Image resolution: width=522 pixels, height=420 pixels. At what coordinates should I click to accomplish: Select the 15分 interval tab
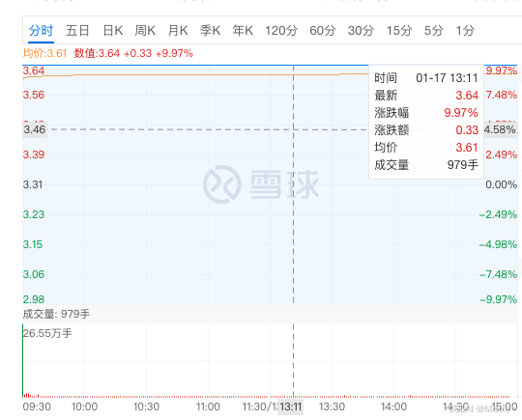pos(399,31)
